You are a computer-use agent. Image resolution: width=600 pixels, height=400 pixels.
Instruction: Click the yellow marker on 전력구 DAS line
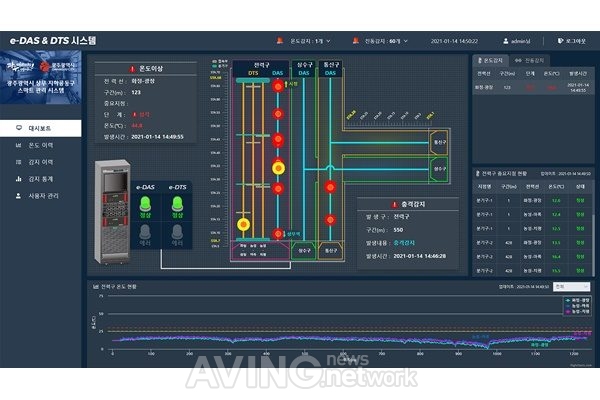[279, 168]
